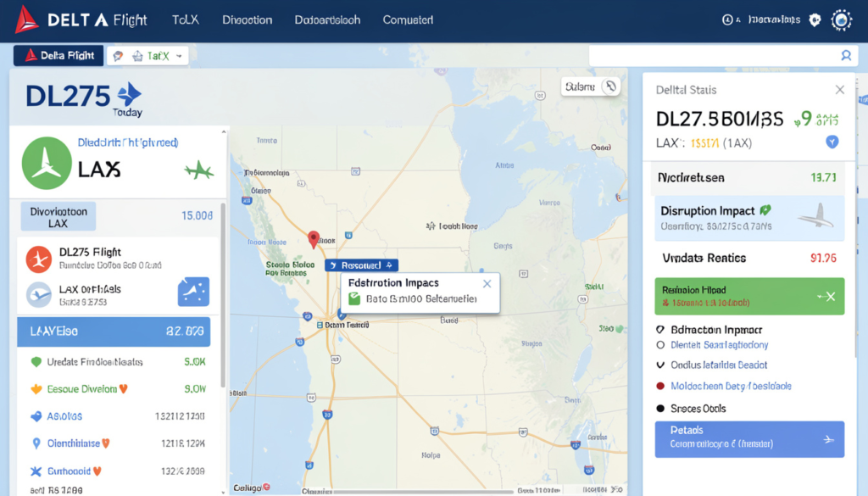868x496 pixels.
Task: Open the Disruption Impact card
Action: (x=749, y=218)
